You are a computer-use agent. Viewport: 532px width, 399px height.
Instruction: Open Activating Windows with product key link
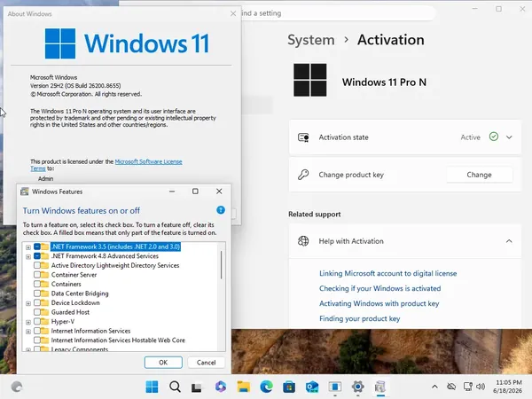[x=379, y=303]
